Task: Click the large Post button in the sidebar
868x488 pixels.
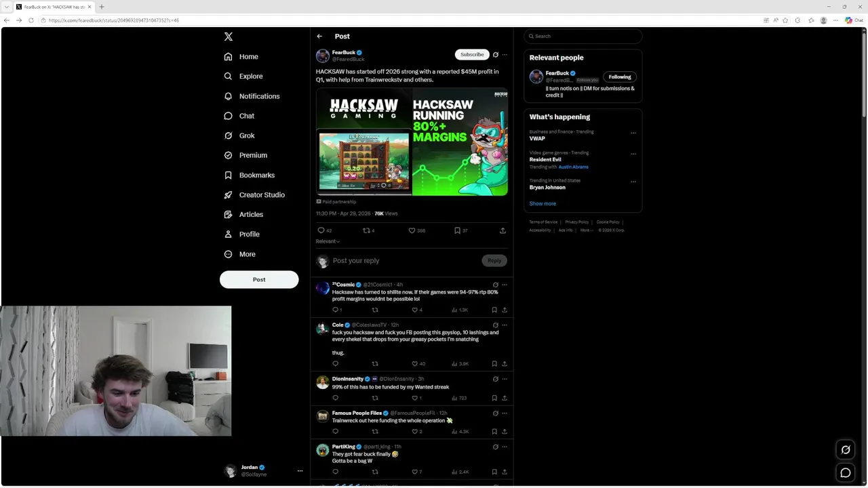Action: coord(259,279)
